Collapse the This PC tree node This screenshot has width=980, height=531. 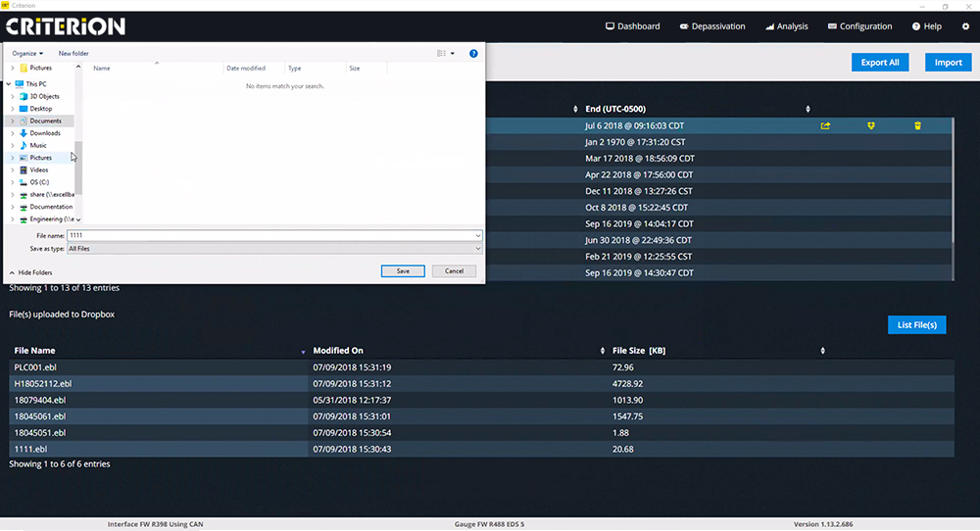click(9, 84)
